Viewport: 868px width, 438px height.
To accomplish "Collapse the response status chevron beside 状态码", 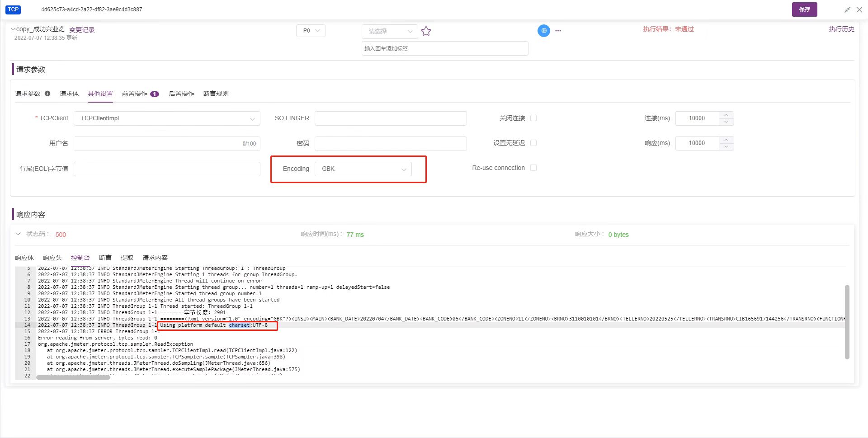I will click(x=18, y=234).
